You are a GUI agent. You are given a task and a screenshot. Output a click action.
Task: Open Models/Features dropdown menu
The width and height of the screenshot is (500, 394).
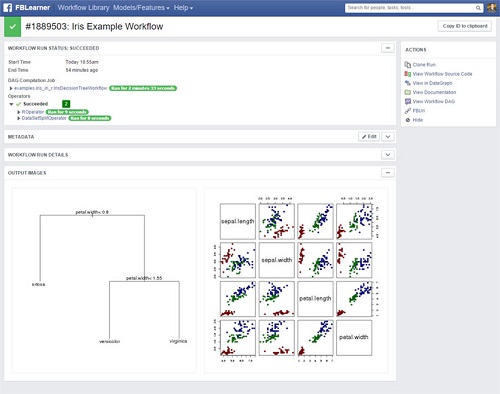coord(141,8)
